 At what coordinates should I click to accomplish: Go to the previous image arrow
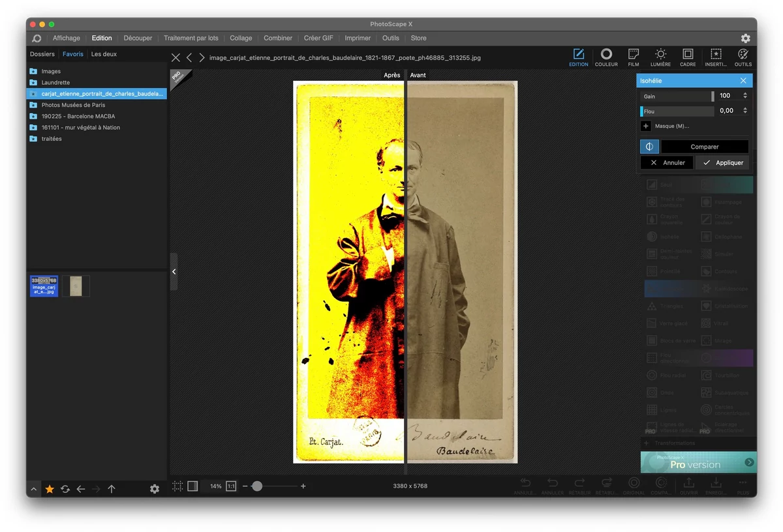[x=189, y=57]
